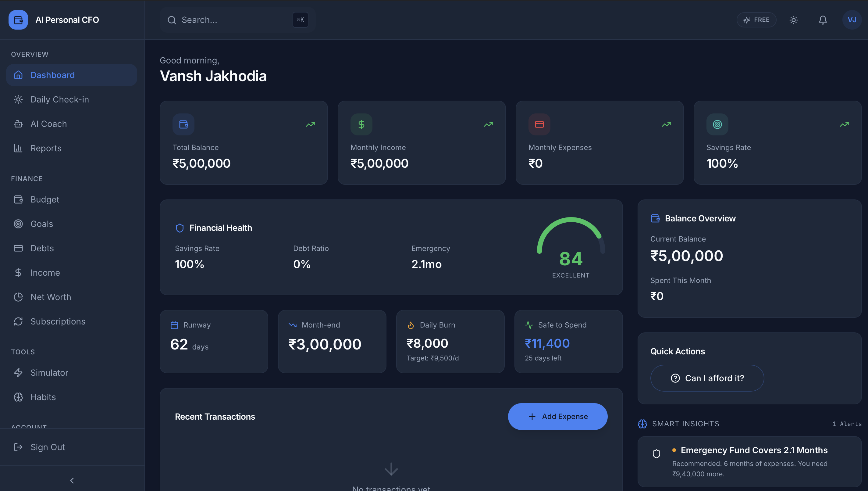Open the Daily Check-in section
Screen dimensions: 868x491
pos(59,99)
